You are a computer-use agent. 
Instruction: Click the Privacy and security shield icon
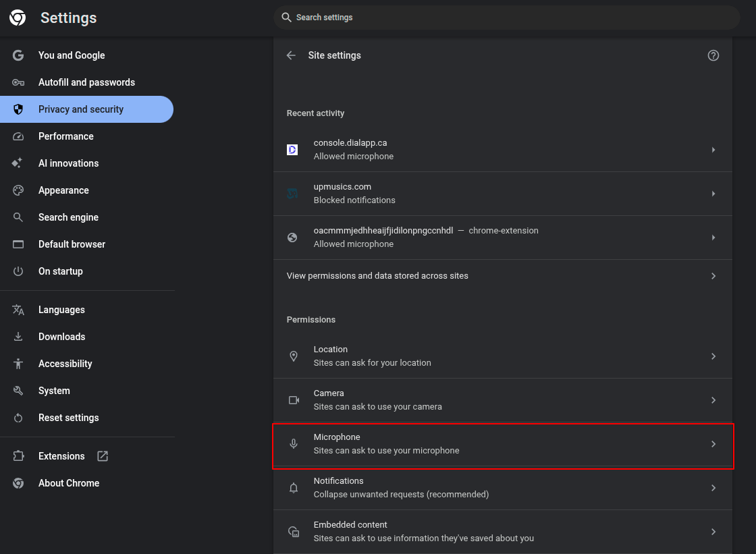[x=18, y=109]
